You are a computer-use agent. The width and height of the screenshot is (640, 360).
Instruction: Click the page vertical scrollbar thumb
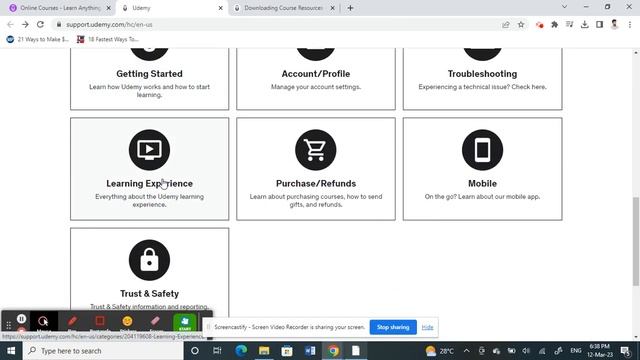(636, 242)
